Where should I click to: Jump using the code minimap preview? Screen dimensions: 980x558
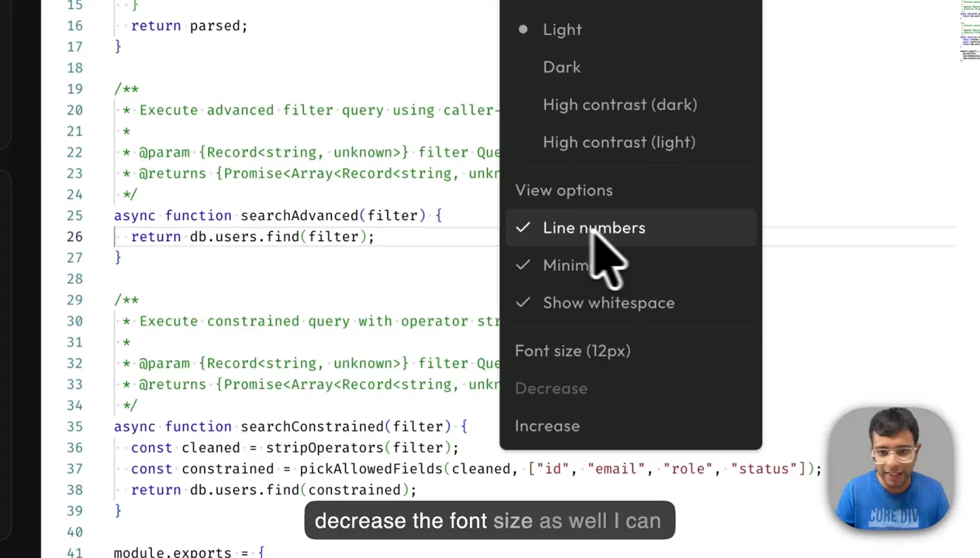pyautogui.click(x=968, y=31)
